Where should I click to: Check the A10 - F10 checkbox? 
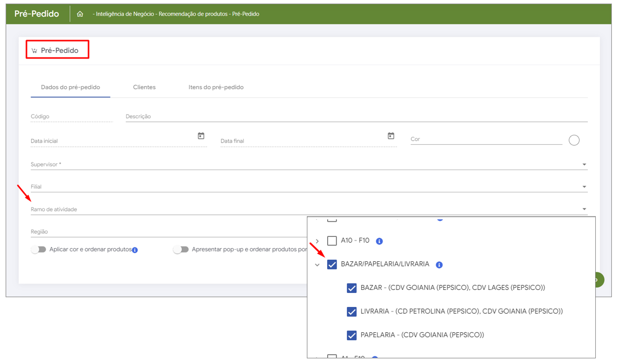tap(332, 241)
